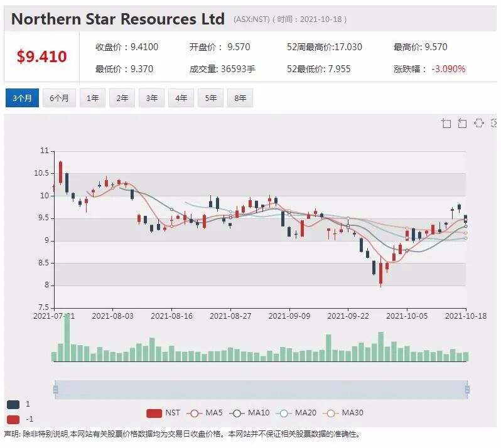Click the Northern Star Resources Ltd title
This screenshot has width=501, height=448.
[118, 19]
